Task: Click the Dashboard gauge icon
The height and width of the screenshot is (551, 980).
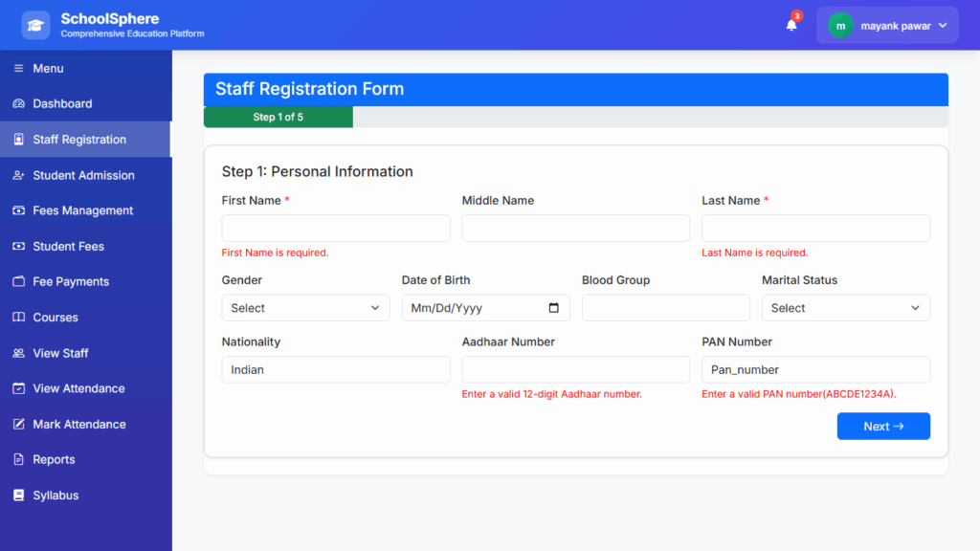Action: [x=18, y=104]
